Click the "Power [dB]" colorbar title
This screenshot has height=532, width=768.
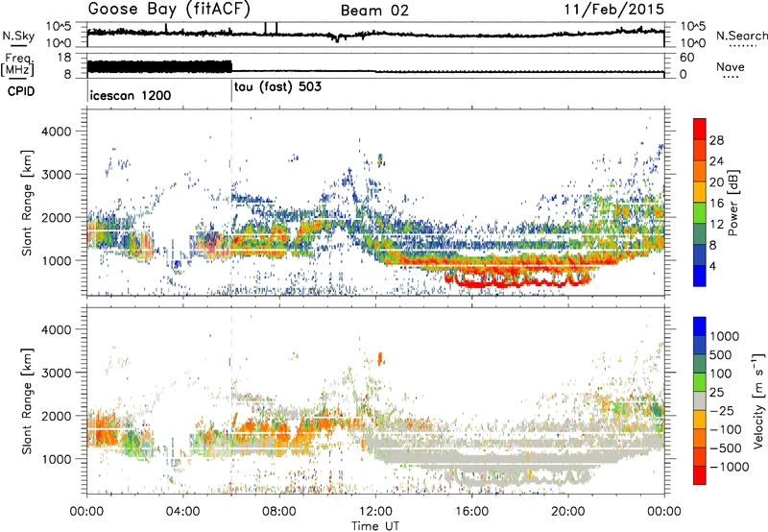732,203
